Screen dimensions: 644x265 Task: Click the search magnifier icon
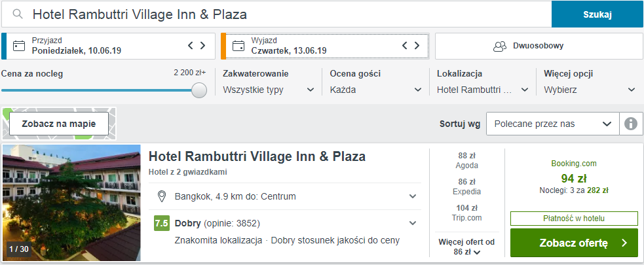point(17,14)
